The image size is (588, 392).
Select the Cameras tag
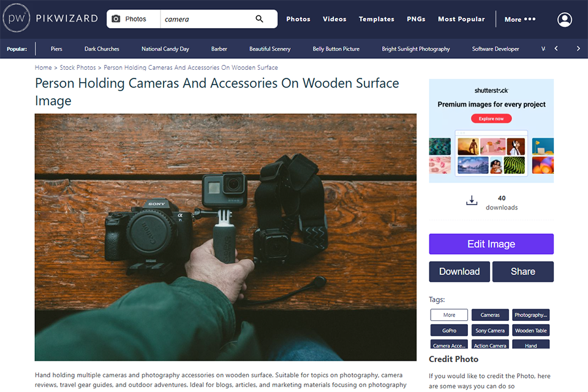click(x=490, y=315)
